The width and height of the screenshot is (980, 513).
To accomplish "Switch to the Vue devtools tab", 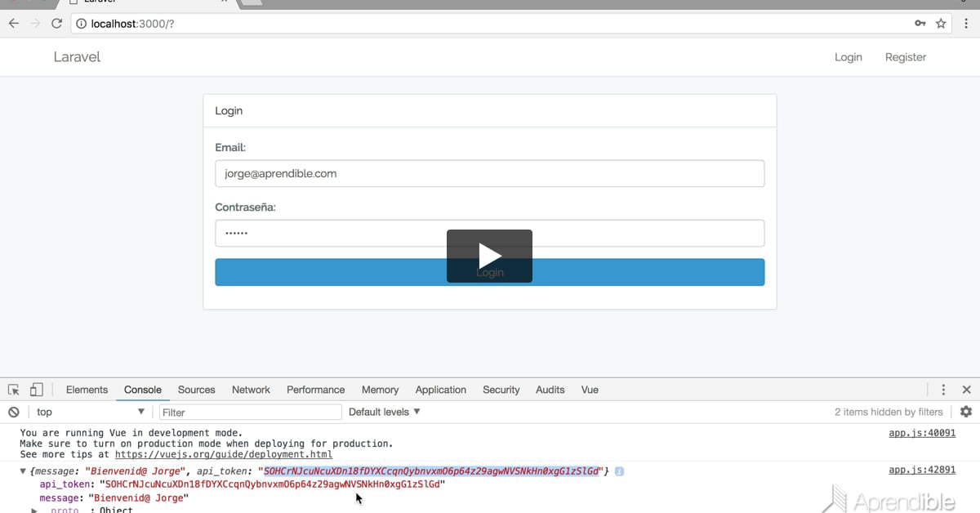I will click(590, 390).
